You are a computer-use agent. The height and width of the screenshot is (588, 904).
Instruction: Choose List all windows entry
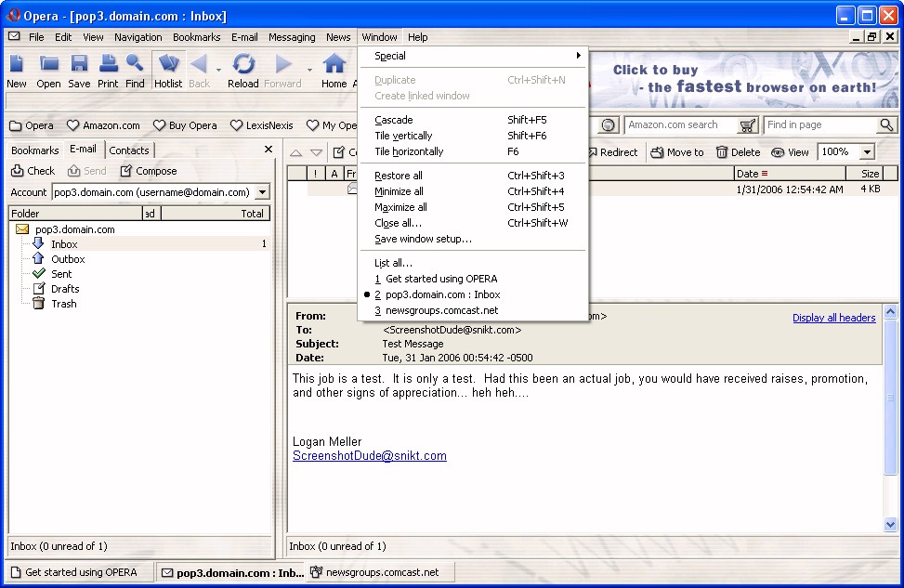click(473, 263)
